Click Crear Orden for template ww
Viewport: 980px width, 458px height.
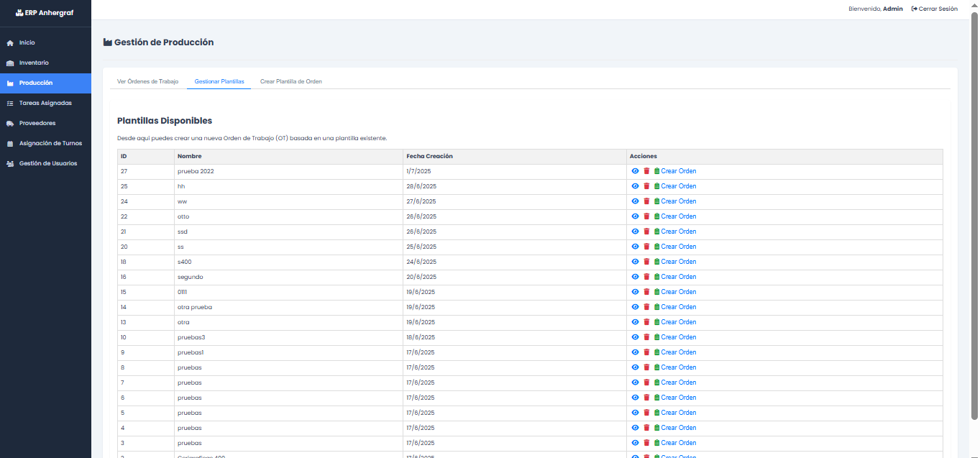tap(678, 201)
